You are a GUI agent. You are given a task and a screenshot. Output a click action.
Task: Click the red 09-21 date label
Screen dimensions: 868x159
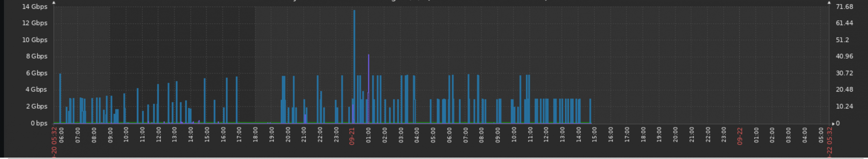click(x=352, y=136)
